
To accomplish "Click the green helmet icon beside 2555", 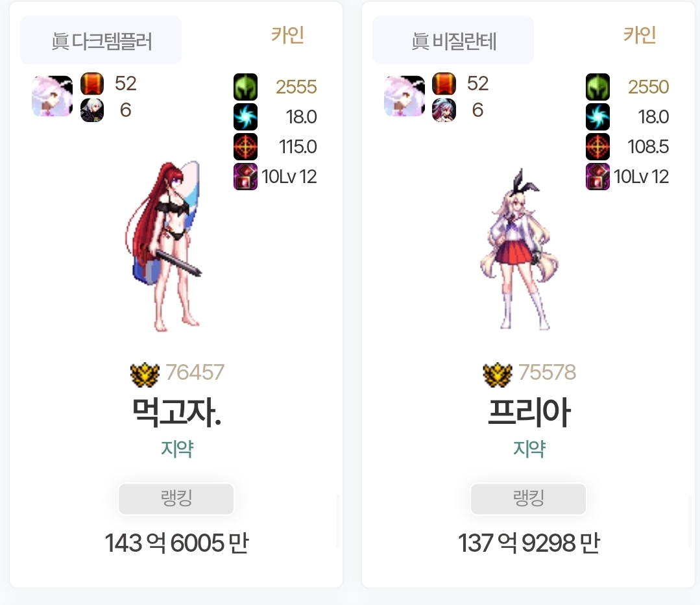I will pyautogui.click(x=245, y=87).
